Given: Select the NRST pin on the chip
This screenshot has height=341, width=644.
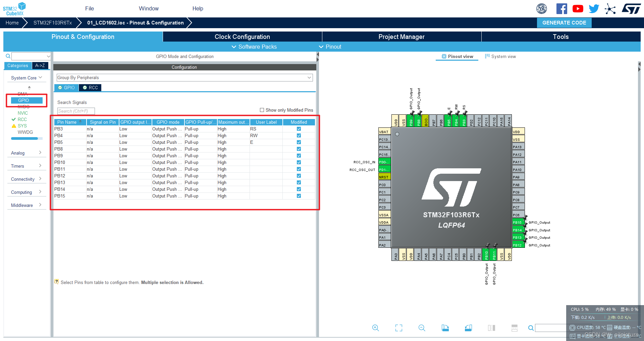Looking at the screenshot, I should click(x=384, y=177).
